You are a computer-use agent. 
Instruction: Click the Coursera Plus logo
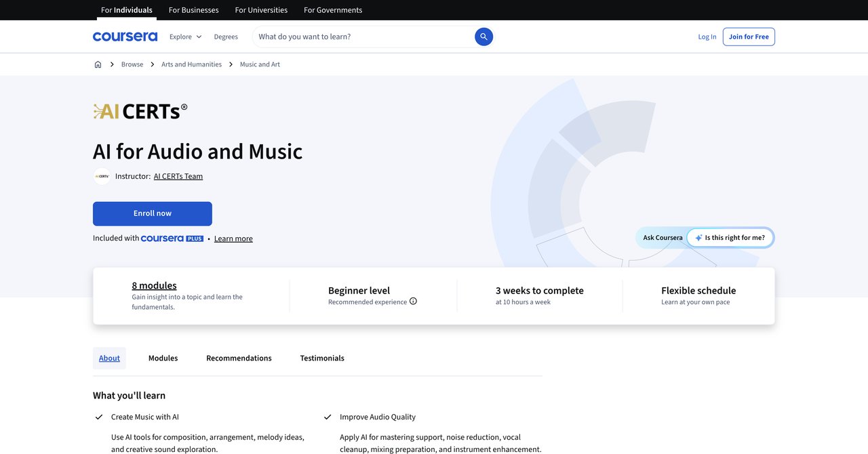point(172,239)
